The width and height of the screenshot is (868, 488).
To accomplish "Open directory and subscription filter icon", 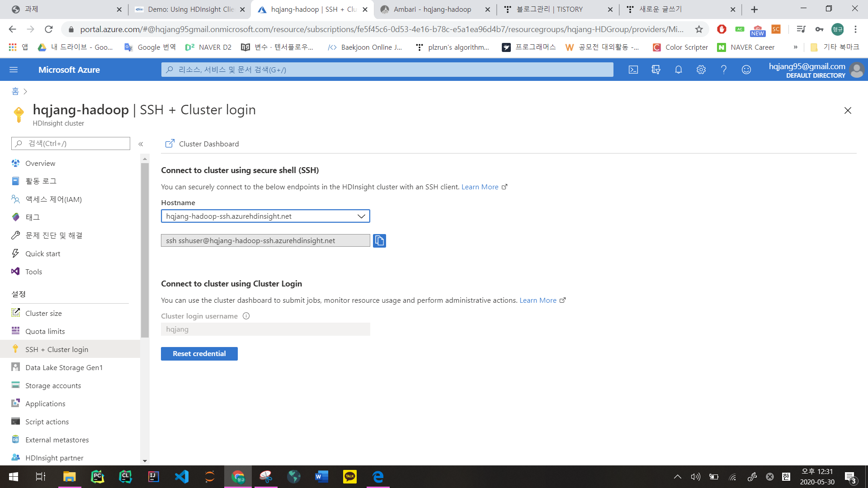I will (656, 70).
